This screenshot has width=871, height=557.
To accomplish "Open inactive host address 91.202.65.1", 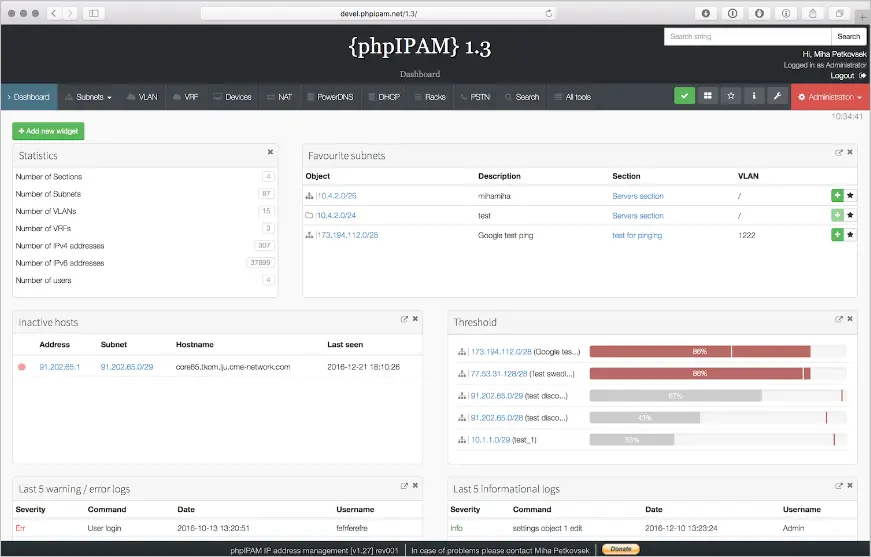I will 59,367.
